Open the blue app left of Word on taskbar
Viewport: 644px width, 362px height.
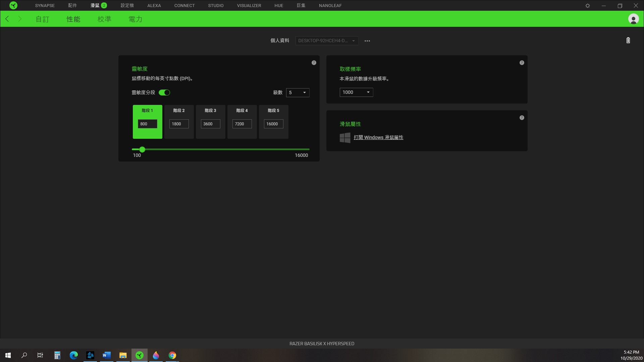tap(90, 355)
